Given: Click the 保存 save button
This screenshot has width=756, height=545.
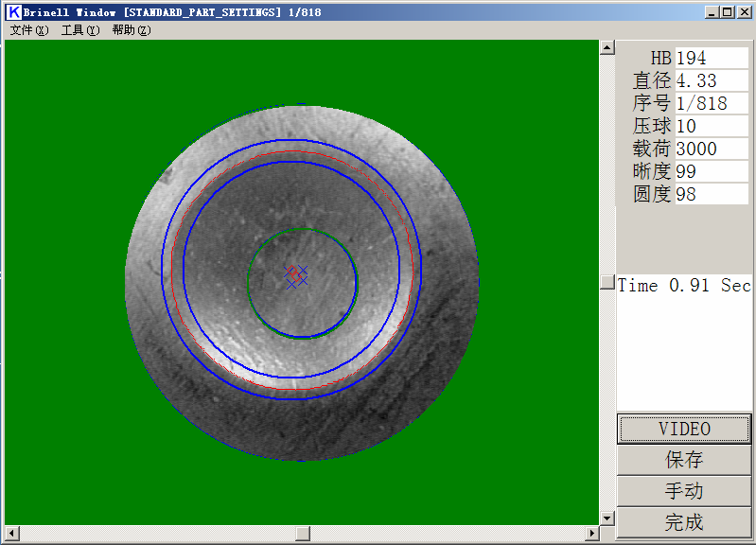Looking at the screenshot, I should 684,460.
